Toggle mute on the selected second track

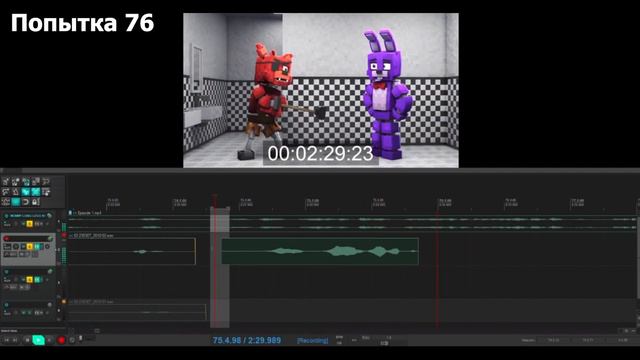pyautogui.click(x=23, y=247)
